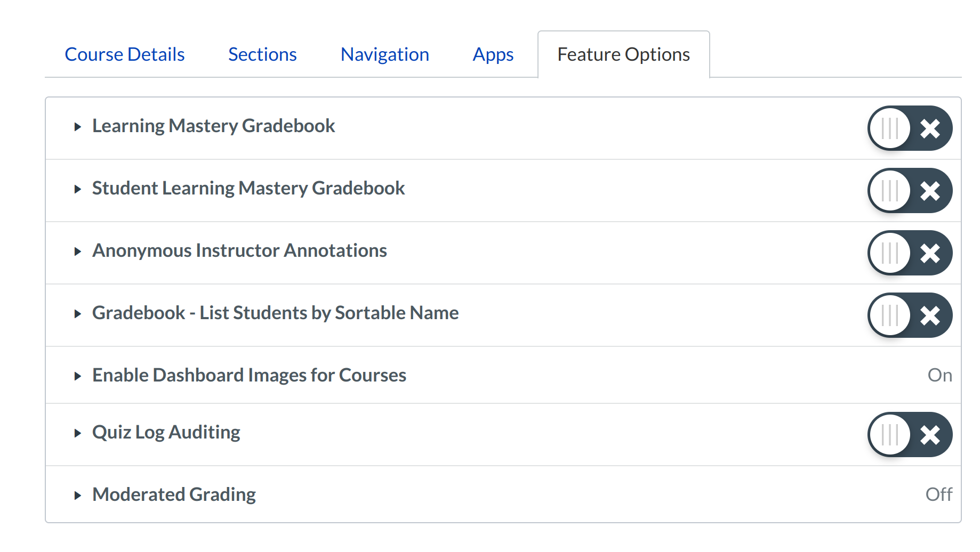Turn on Anonymous Instructor Annotations switch
980x552 pixels.
tap(910, 253)
